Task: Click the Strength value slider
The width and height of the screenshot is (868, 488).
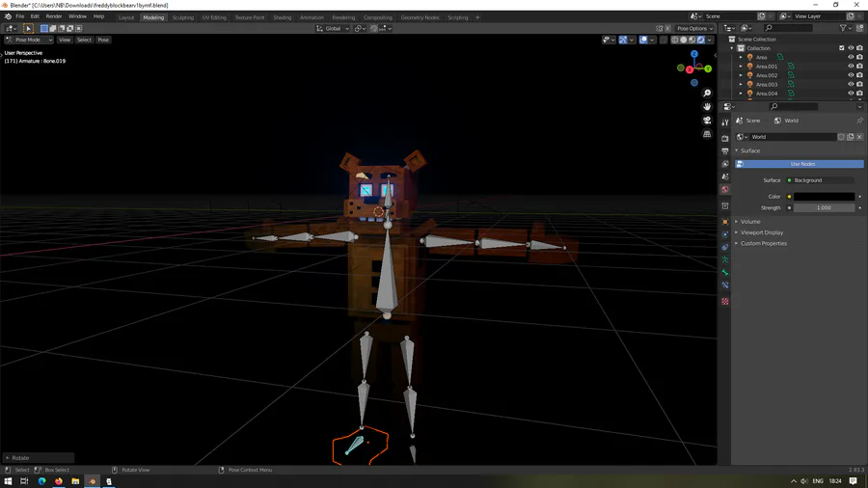Action: tap(825, 208)
